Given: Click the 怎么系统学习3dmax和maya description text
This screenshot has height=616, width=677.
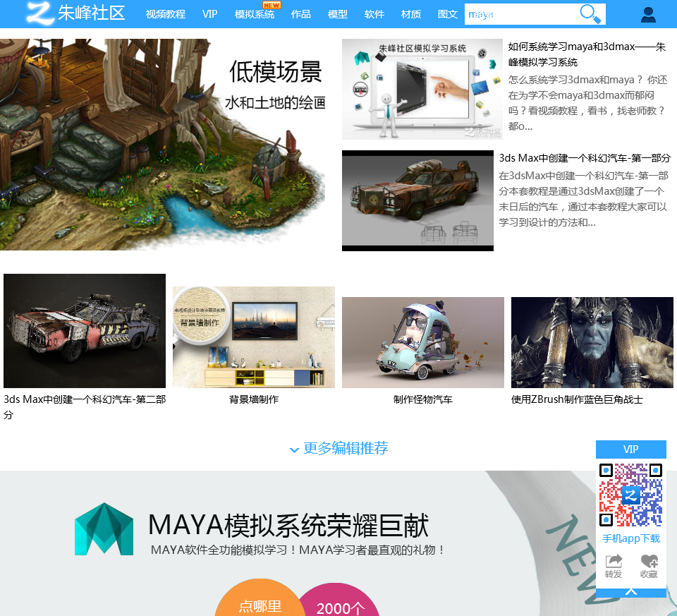Looking at the screenshot, I should click(x=587, y=103).
